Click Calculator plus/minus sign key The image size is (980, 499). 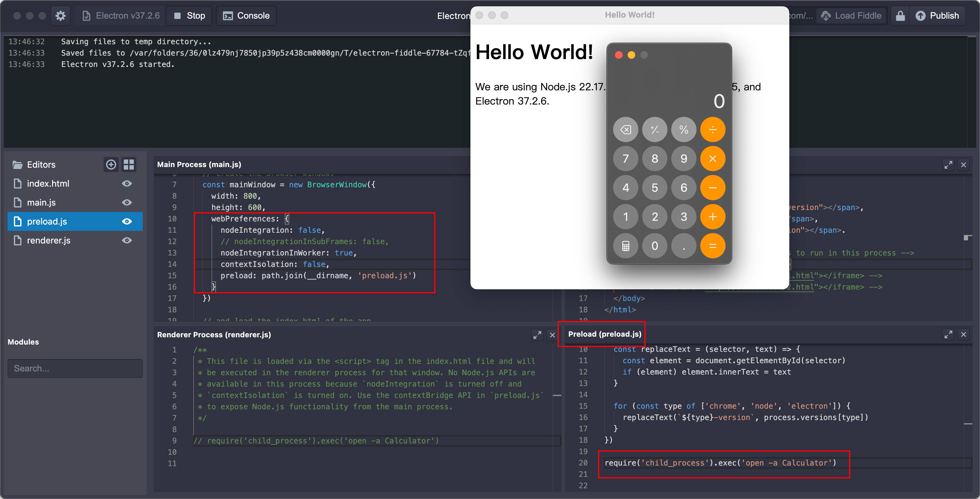[655, 130]
